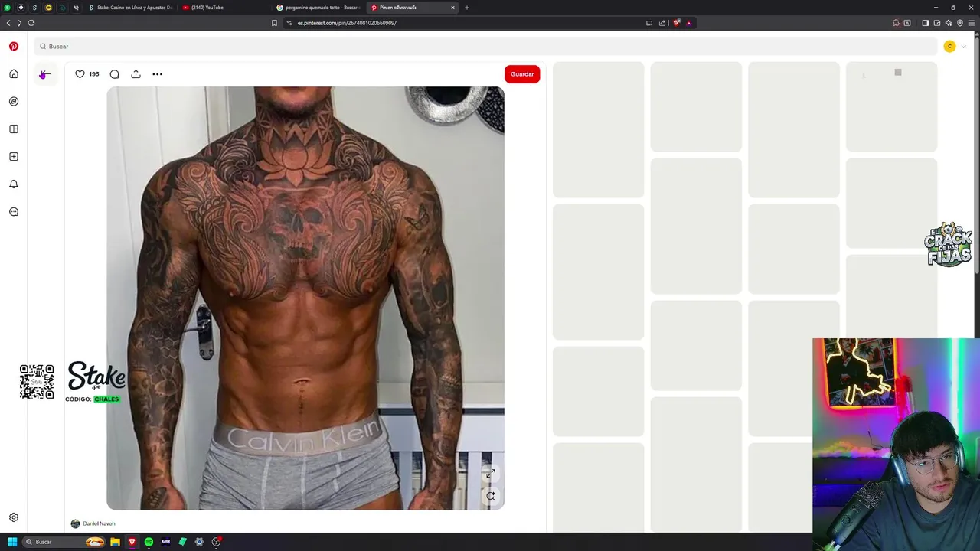Screen dimensions: 980x551
Task: Switch to Stake Casino en Línea tab
Action: coord(130,8)
